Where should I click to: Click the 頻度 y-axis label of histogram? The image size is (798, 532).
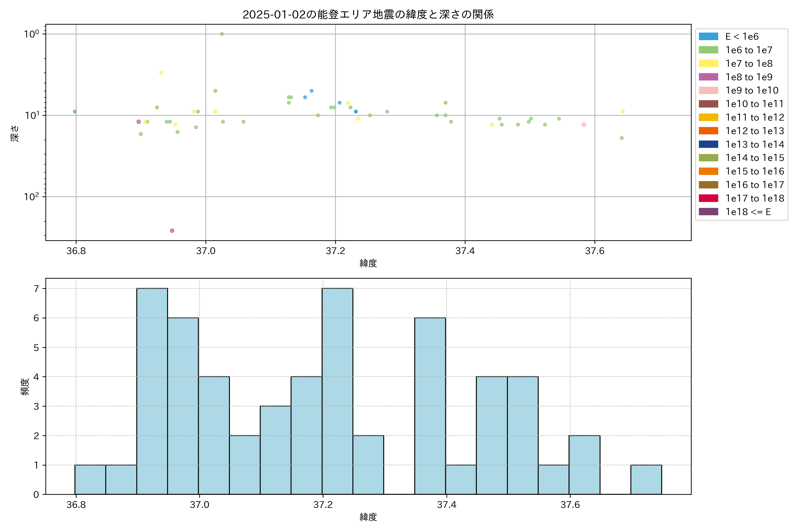pyautogui.click(x=25, y=387)
